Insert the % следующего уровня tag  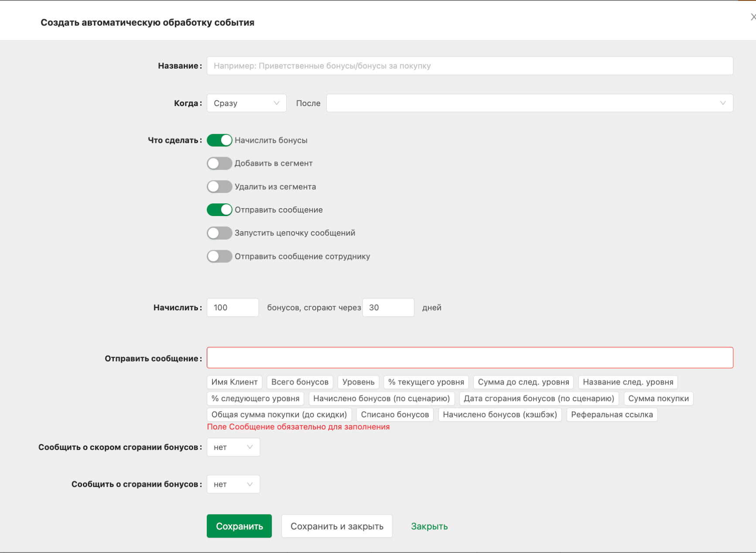pyautogui.click(x=255, y=398)
